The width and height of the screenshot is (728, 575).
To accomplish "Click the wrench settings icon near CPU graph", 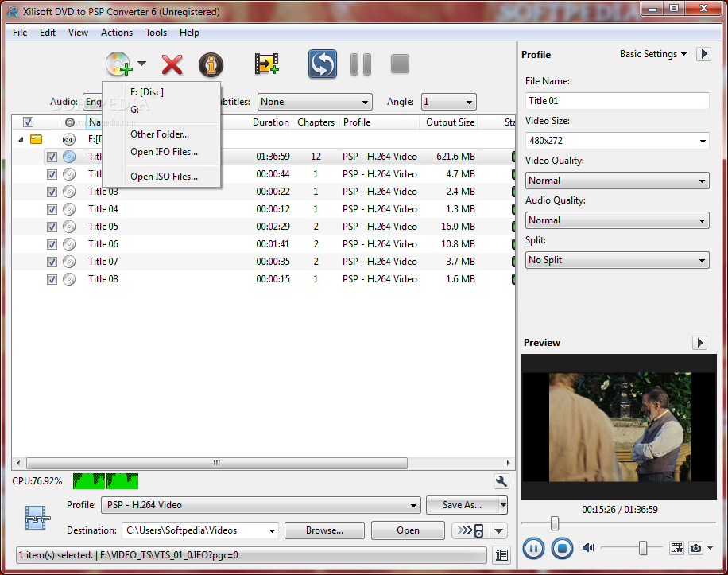I will click(x=501, y=481).
